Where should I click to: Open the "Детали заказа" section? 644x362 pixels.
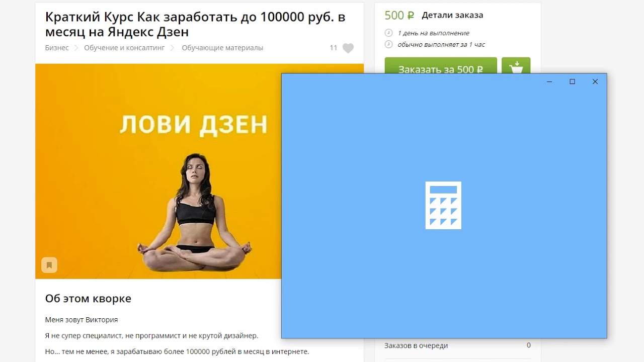(452, 15)
